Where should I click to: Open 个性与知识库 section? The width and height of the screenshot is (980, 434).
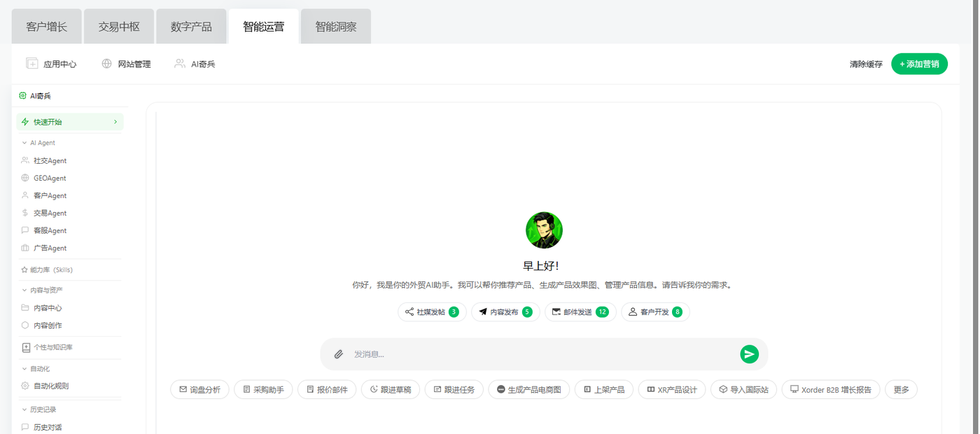[48, 347]
